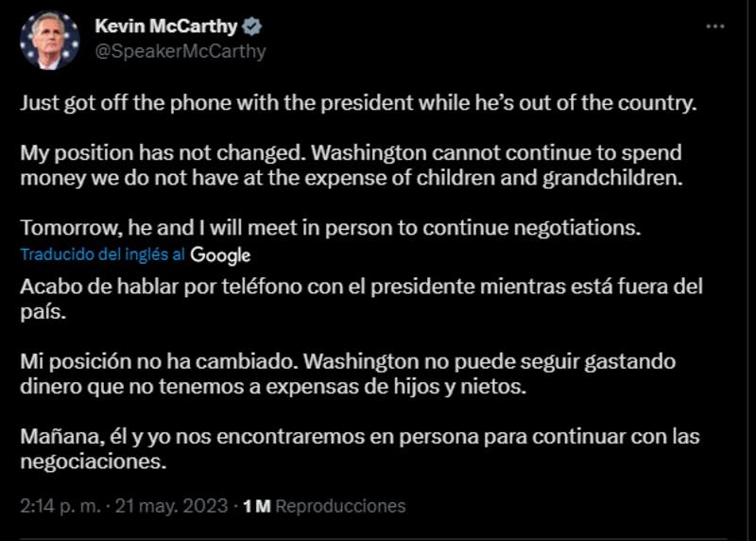
Task: Click the bold 1 M view count
Action: 257,506
